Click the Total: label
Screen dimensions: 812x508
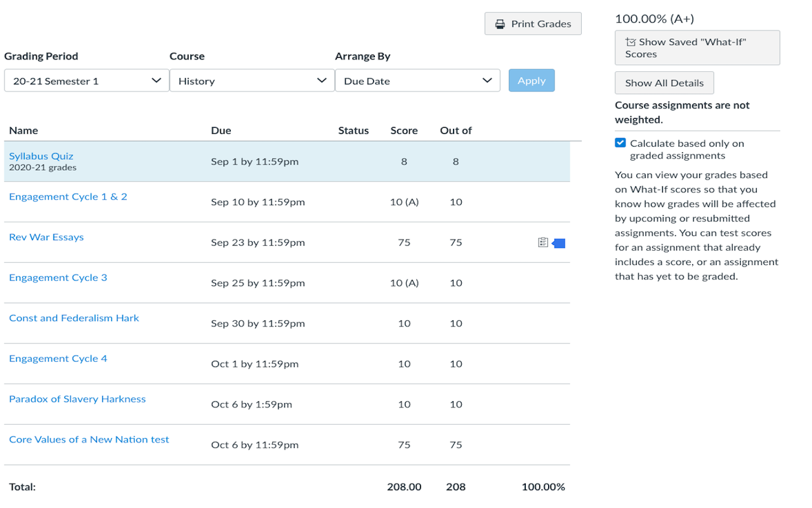tap(22, 487)
